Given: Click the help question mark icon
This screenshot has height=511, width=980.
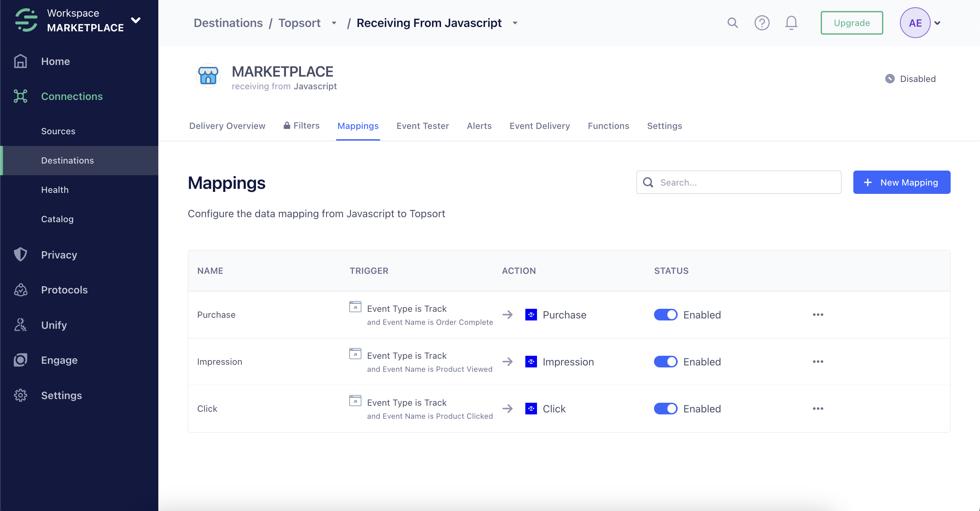Looking at the screenshot, I should click(762, 23).
